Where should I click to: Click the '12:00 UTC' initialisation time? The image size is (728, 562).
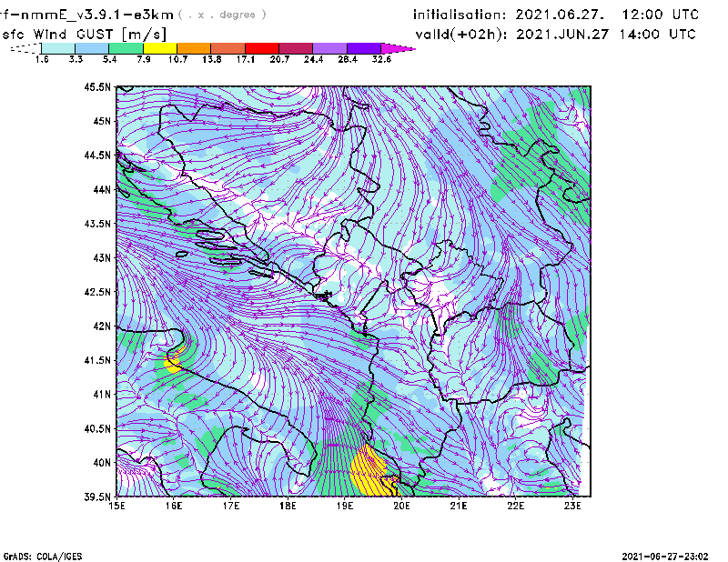click(661, 15)
